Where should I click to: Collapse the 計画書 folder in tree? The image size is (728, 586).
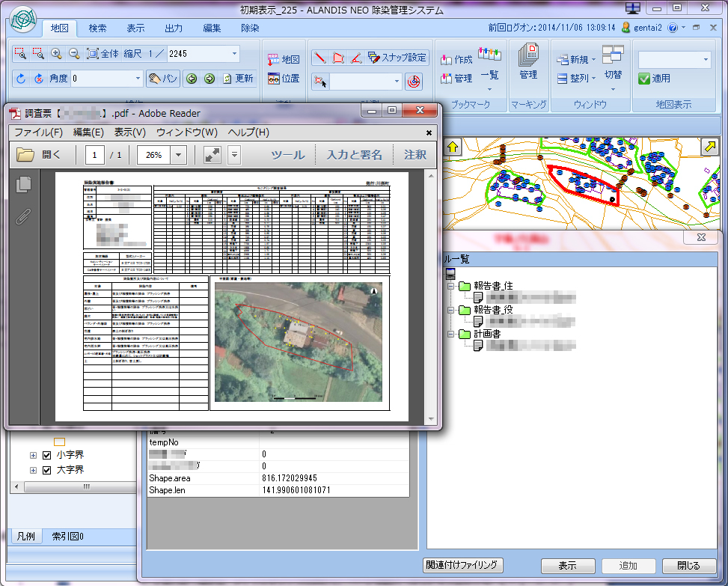[x=450, y=334]
